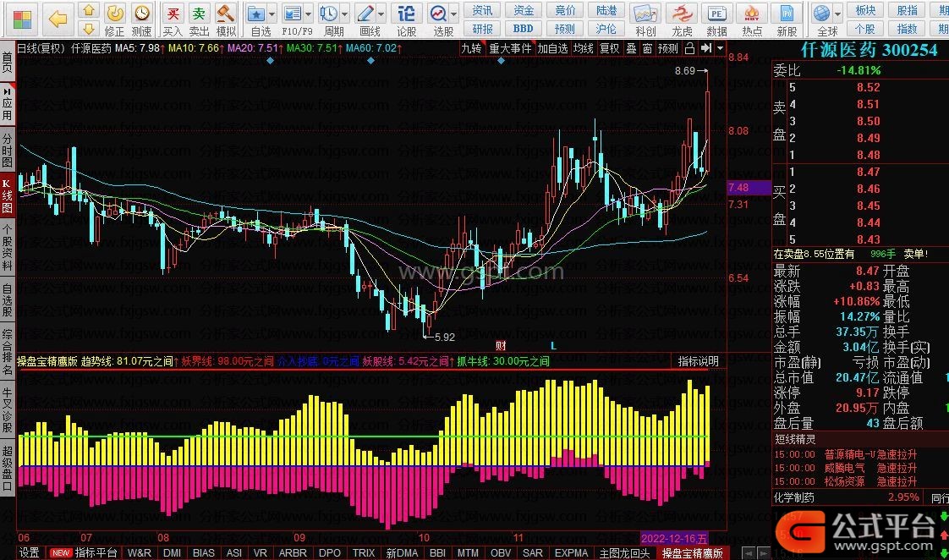The image size is (949, 560).
Task: Go back with the yellow left arrow
Action: [x=58, y=19]
